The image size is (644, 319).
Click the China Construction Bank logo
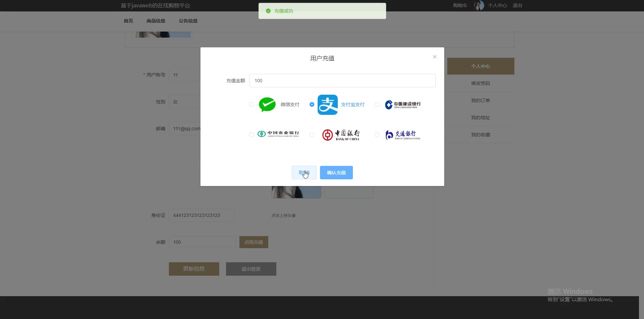[403, 105]
